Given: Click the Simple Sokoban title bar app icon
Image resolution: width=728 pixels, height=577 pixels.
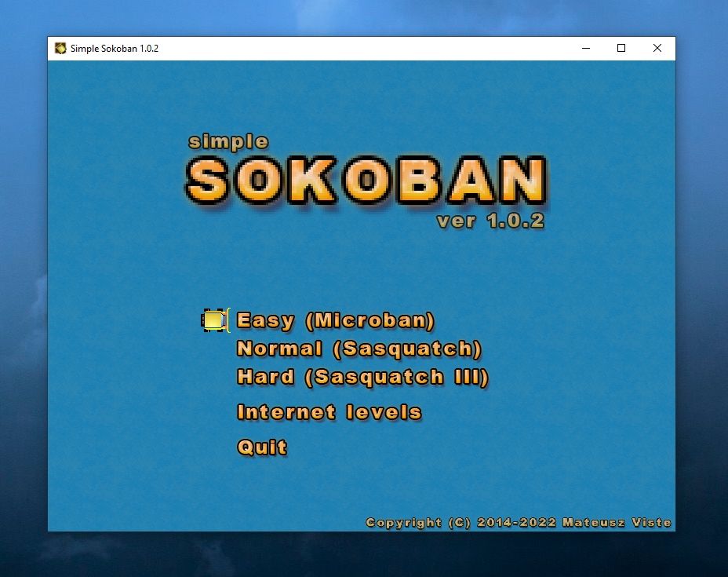Looking at the screenshot, I should tap(60, 49).
